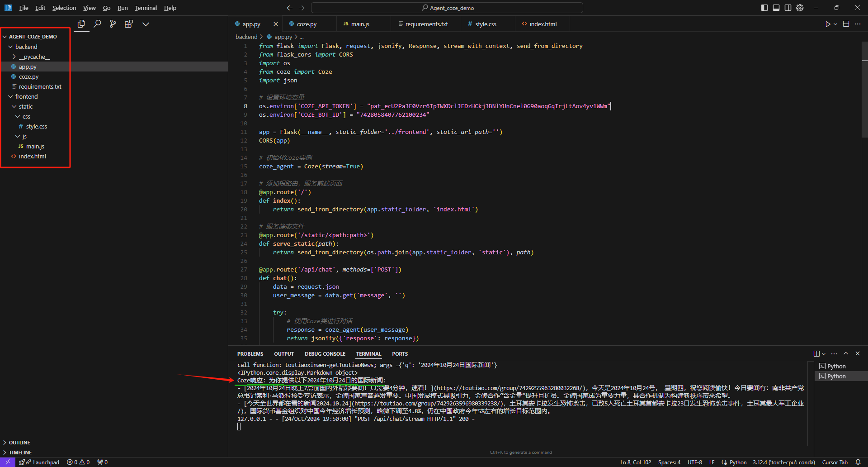The width and height of the screenshot is (868, 467).
Task: Open the Explorer files icon
Action: pyautogui.click(x=81, y=24)
